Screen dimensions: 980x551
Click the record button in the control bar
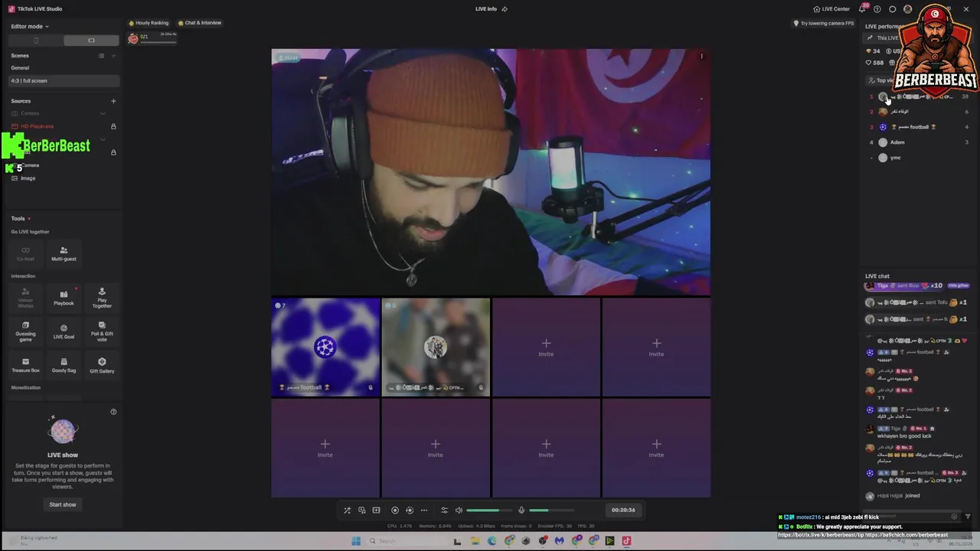click(395, 510)
